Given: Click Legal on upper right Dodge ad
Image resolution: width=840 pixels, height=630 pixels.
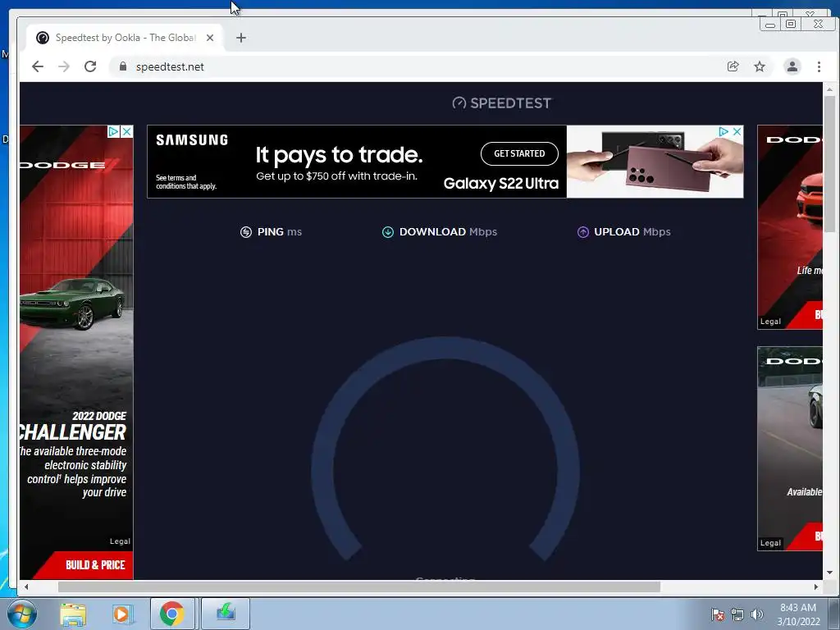Looking at the screenshot, I should pos(771,322).
